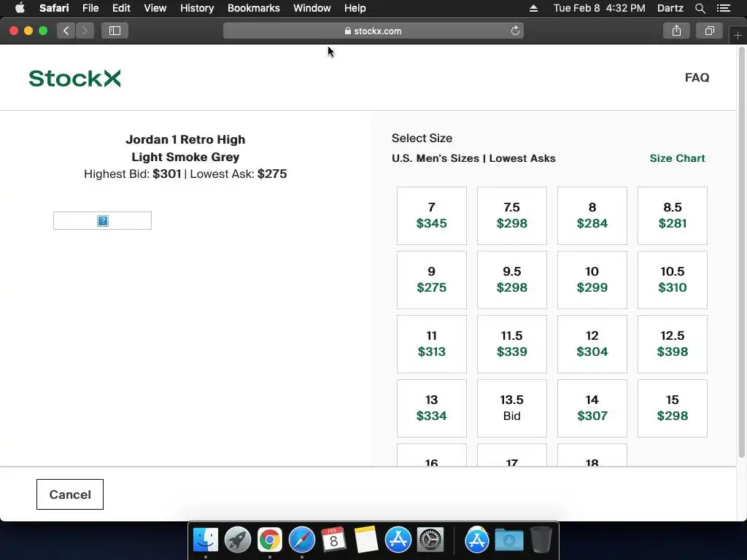Viewport: 747px width, 560px height.
Task: Choose size 12 priced $304
Action: (592, 344)
